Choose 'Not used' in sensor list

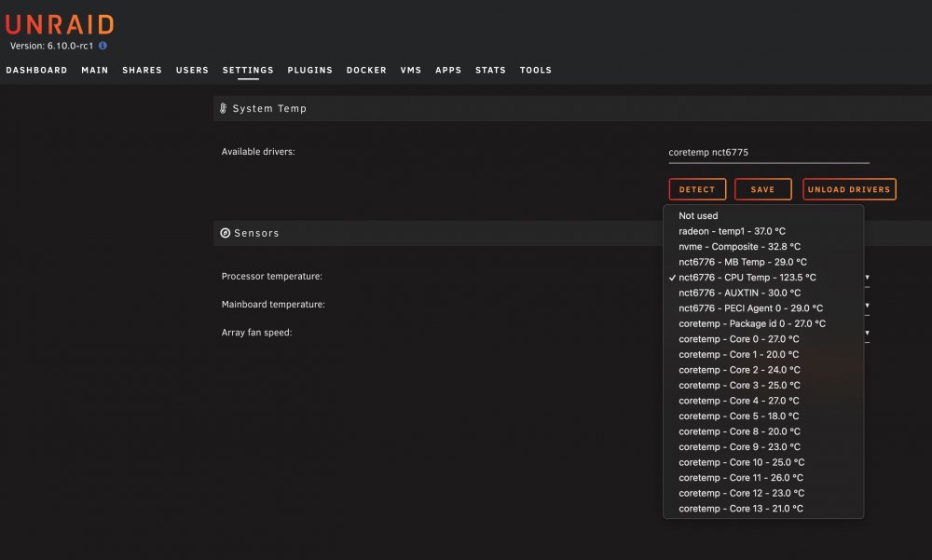coord(763,216)
